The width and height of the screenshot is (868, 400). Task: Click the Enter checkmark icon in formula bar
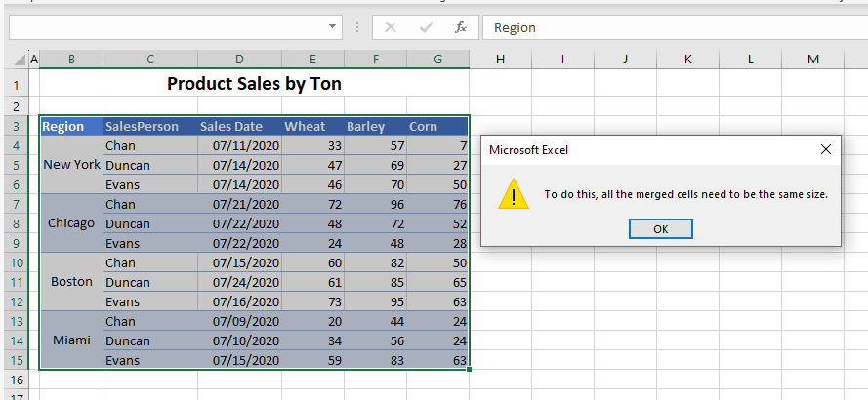425,27
